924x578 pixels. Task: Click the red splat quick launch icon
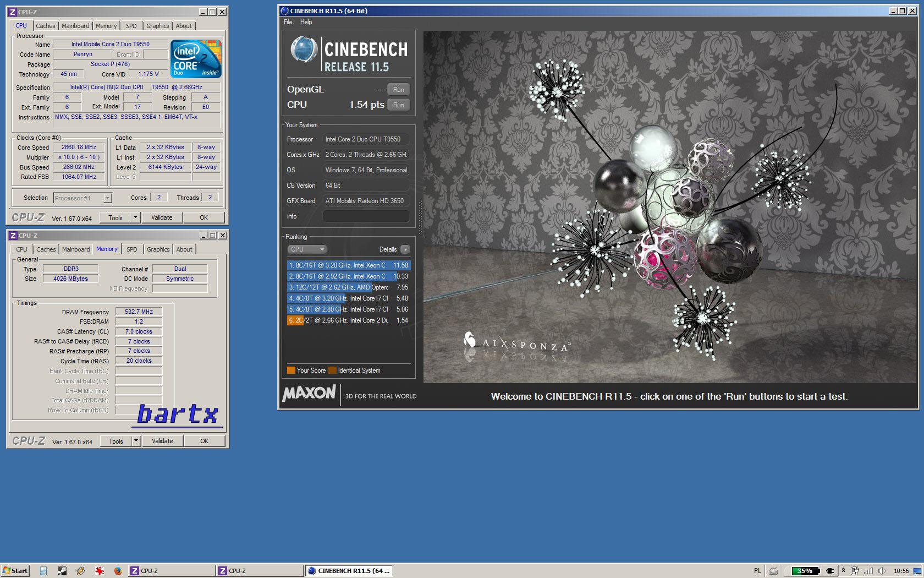100,571
